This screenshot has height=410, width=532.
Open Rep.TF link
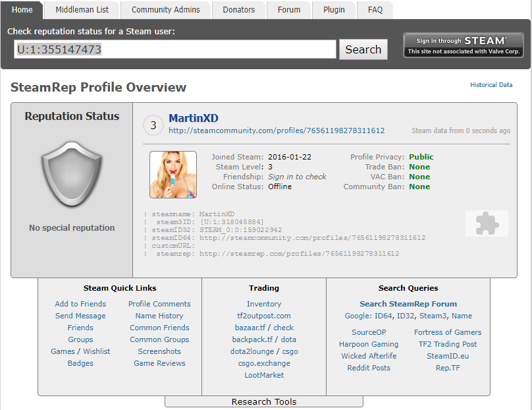tap(448, 368)
